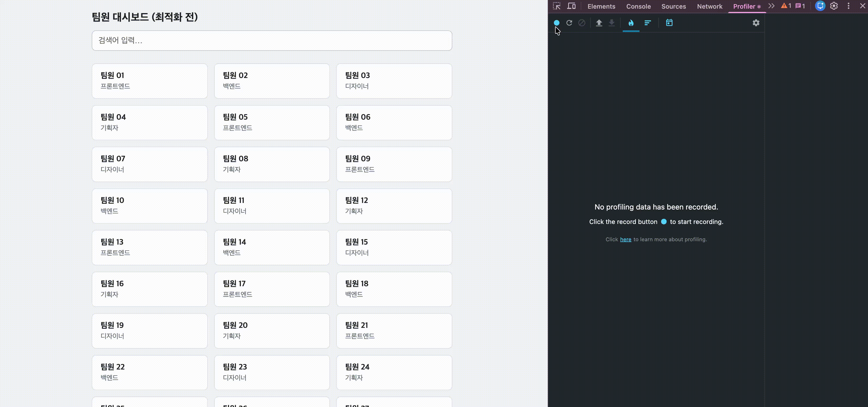Close DevTools panel
The image size is (868, 407).
click(x=862, y=6)
